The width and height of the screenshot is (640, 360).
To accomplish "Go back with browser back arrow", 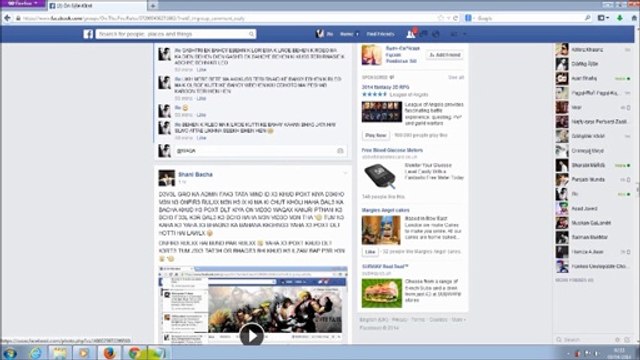I will 7,18.
